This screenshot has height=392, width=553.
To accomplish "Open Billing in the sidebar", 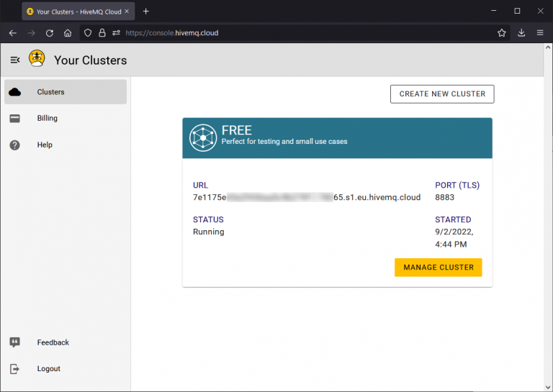I will pyautogui.click(x=48, y=119).
